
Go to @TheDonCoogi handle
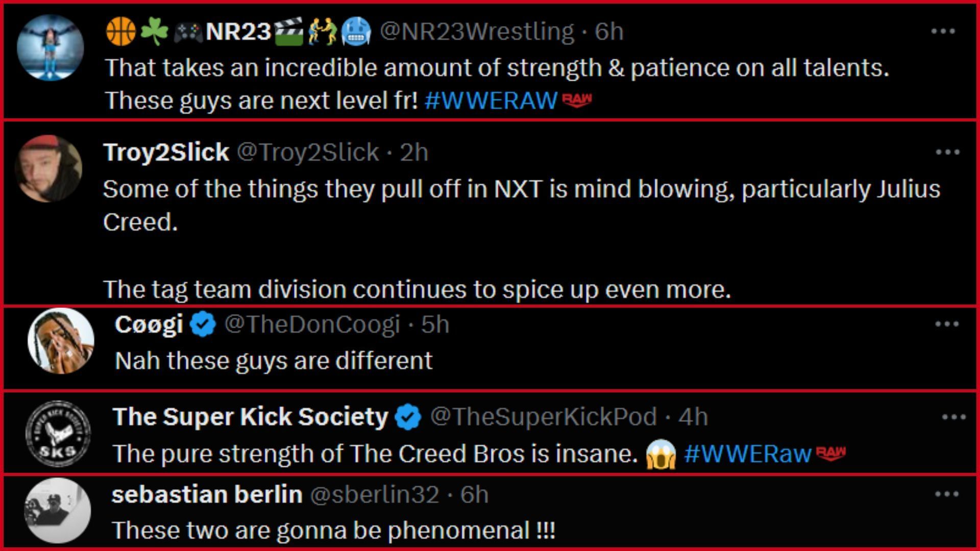[x=312, y=324]
